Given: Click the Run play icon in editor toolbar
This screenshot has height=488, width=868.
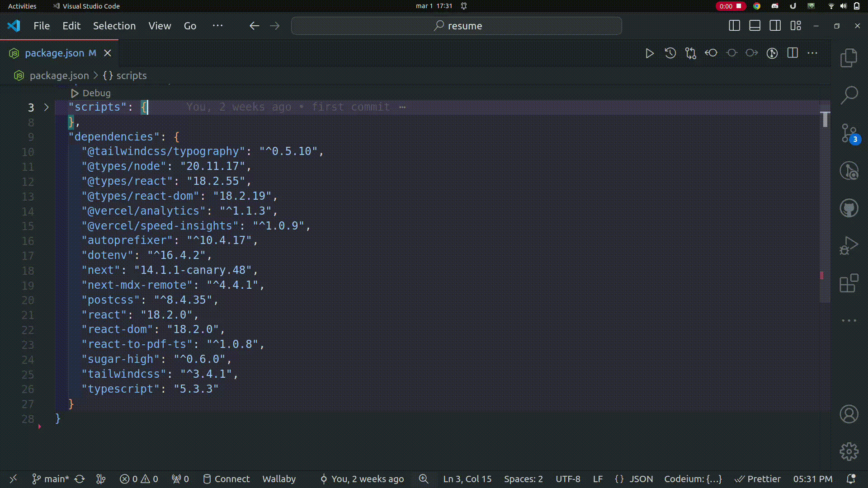Looking at the screenshot, I should 650,53.
